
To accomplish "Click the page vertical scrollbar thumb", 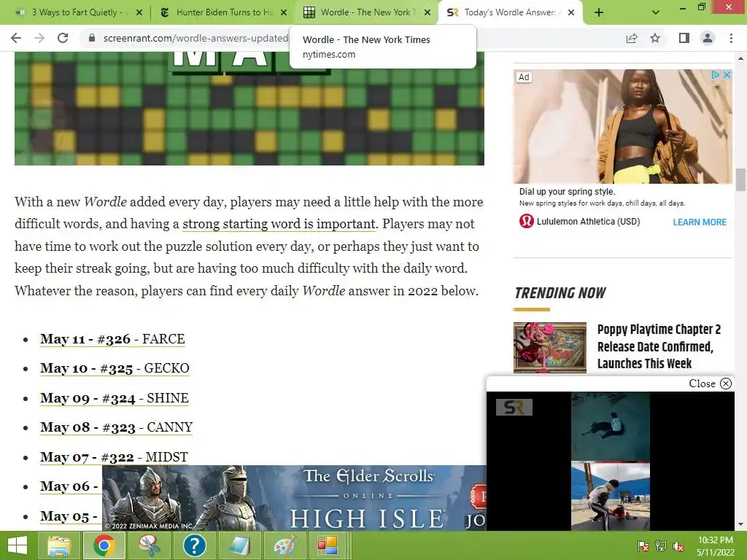I will click(740, 179).
